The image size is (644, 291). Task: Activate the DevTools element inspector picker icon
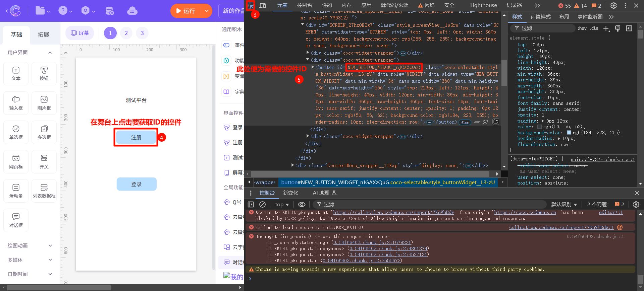pos(251,5)
